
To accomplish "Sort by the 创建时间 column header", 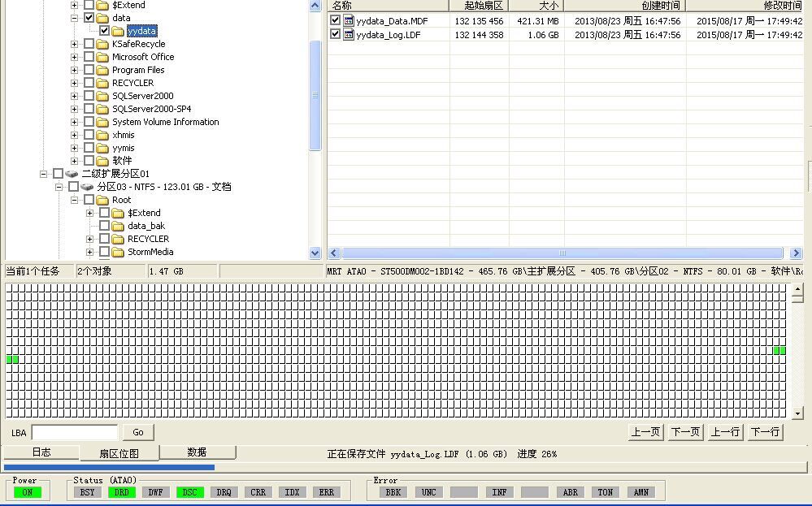I will tap(625, 6).
